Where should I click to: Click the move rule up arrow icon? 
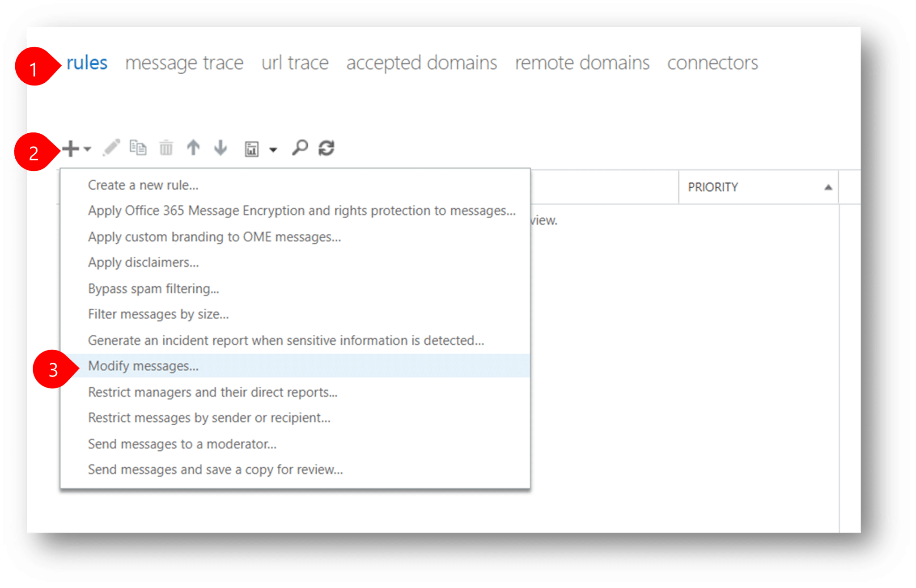[x=193, y=148]
